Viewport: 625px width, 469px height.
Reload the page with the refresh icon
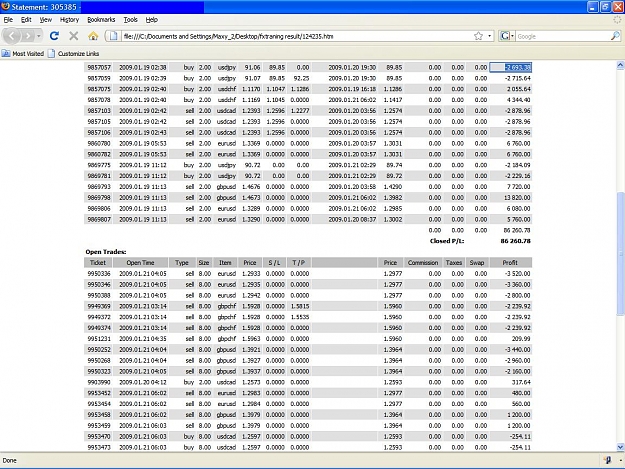point(54,36)
